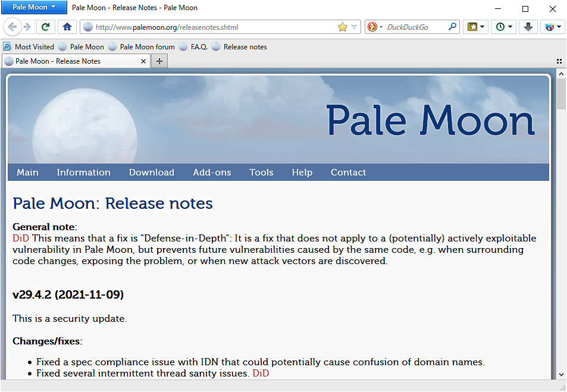Go forward one page
The height and width of the screenshot is (392, 567).
pyautogui.click(x=26, y=27)
